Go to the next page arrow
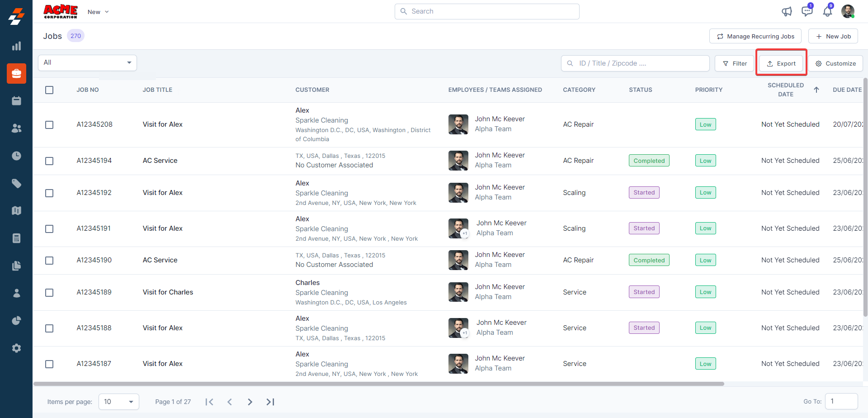868x418 pixels. point(250,402)
